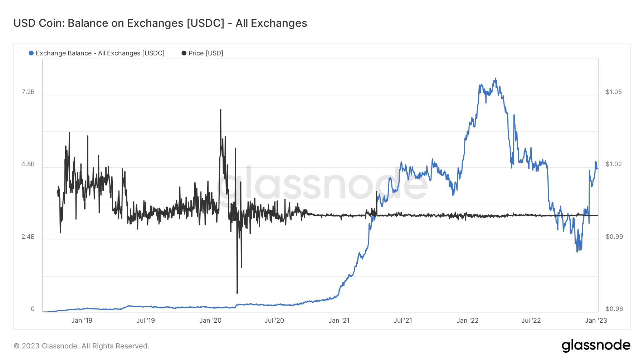Select the Jan '21 x-axis label
Image resolution: width=644 pixels, height=362 pixels.
[x=339, y=321]
